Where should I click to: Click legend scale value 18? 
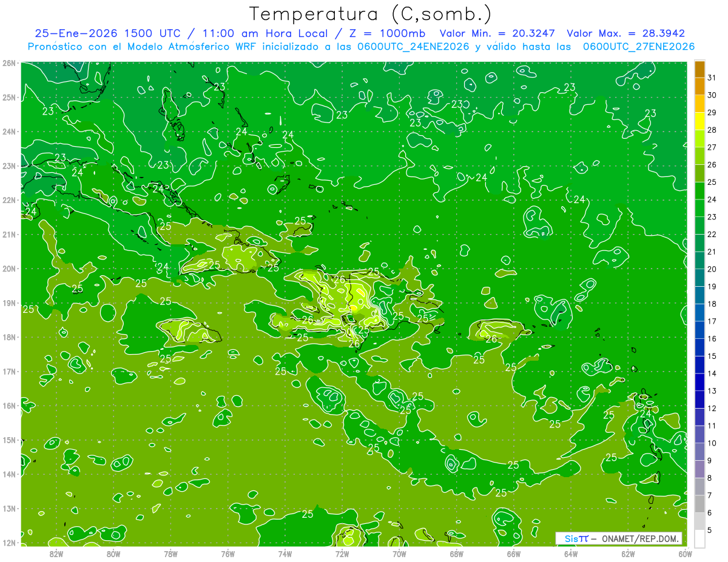(x=712, y=304)
